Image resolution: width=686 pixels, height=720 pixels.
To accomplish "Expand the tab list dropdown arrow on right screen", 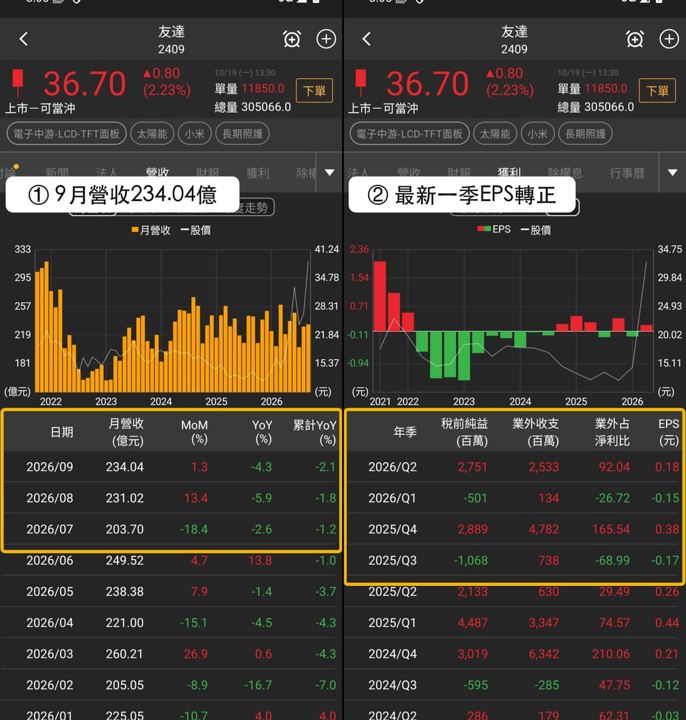I will [x=672, y=172].
